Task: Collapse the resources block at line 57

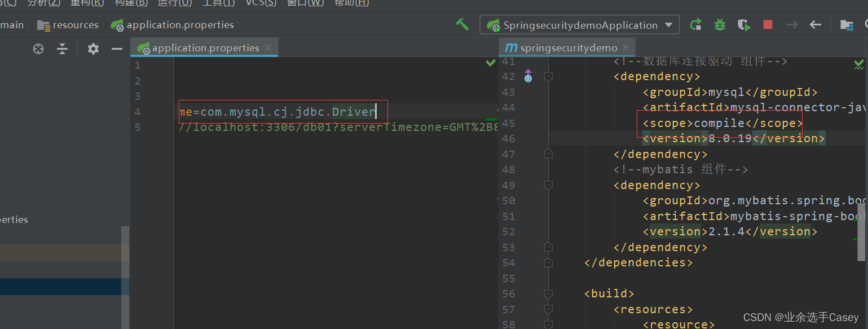Action: click(548, 309)
